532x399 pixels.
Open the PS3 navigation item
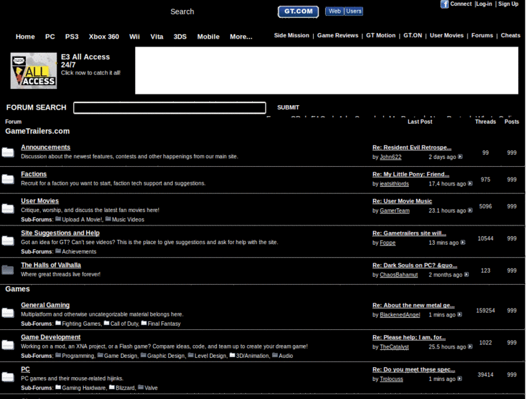coord(72,37)
